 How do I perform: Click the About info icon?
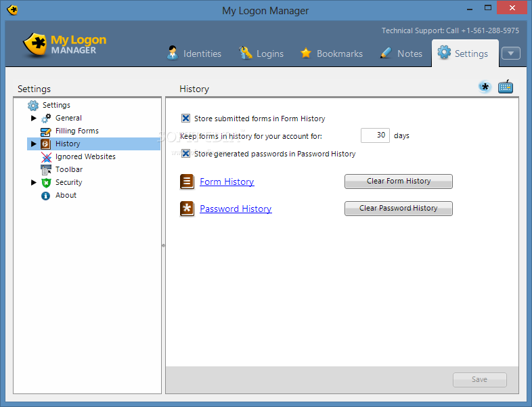[45, 196]
